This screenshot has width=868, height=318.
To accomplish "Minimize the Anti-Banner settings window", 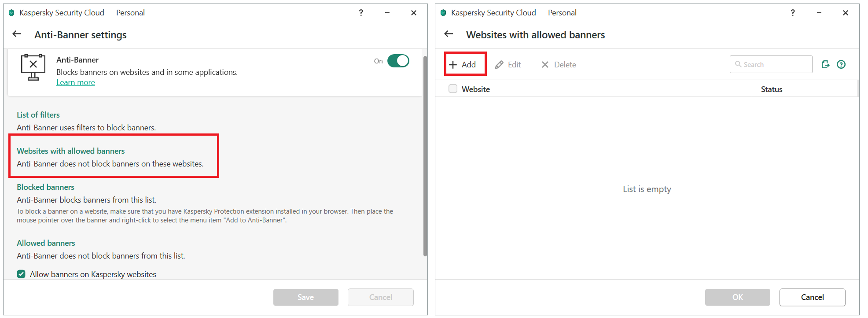I will click(387, 13).
